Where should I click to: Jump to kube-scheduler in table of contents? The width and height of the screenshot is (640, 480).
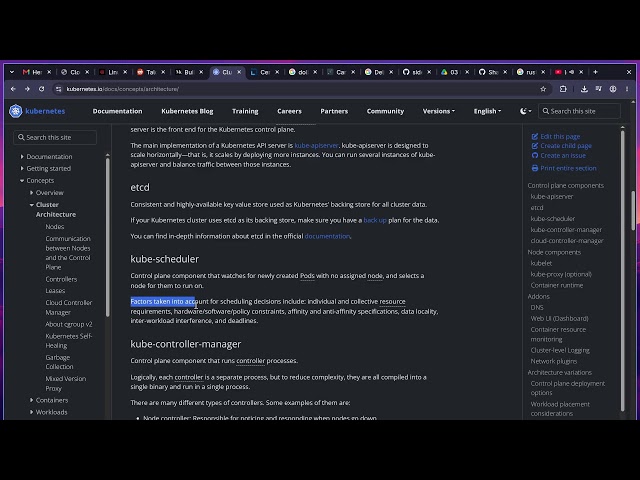pos(552,219)
